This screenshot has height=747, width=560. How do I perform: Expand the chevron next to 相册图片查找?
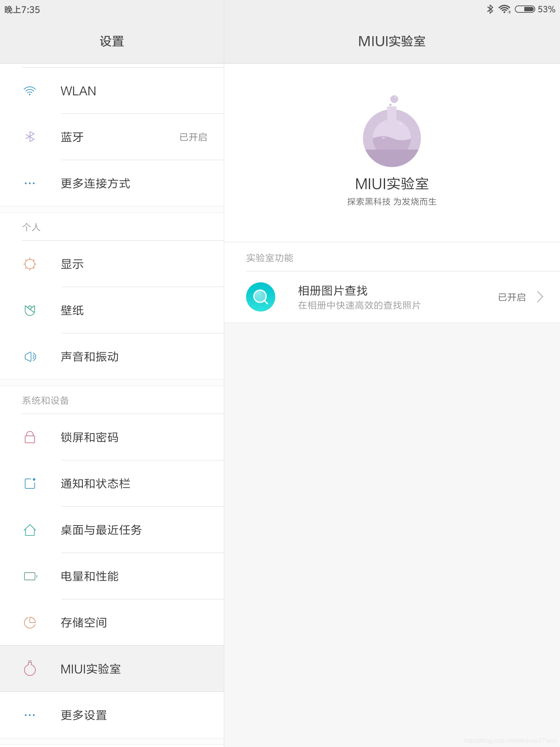(x=540, y=297)
